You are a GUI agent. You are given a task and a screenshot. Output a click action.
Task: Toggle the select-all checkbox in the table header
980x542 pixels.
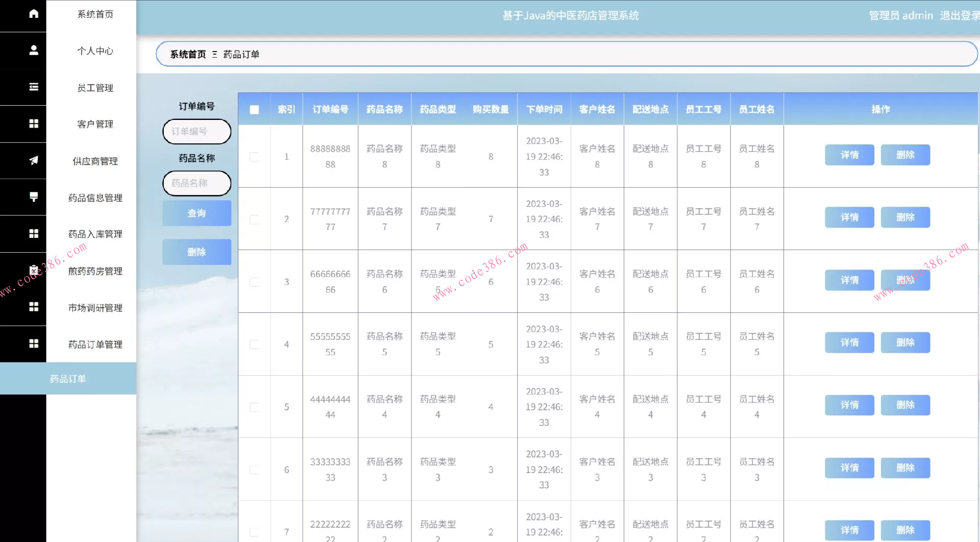(254, 110)
